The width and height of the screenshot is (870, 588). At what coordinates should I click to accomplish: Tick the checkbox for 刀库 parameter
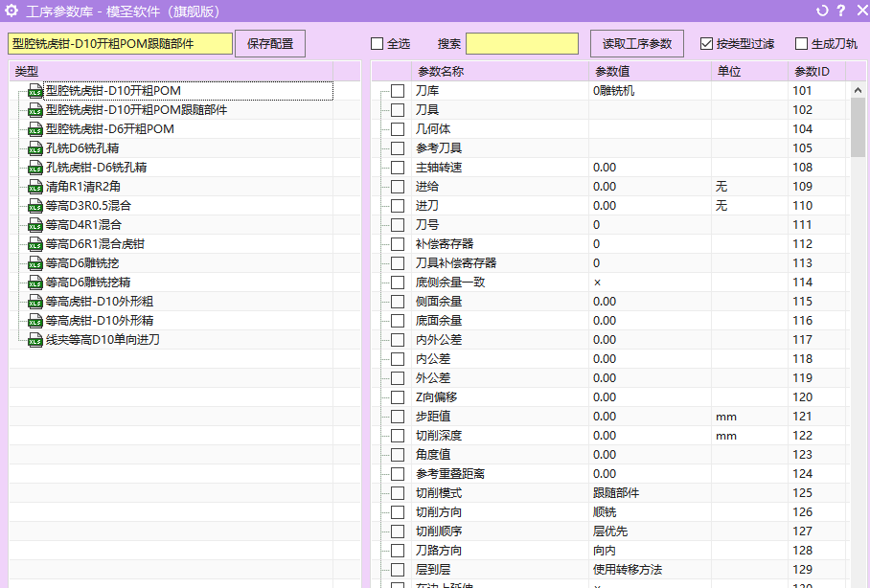coord(398,91)
